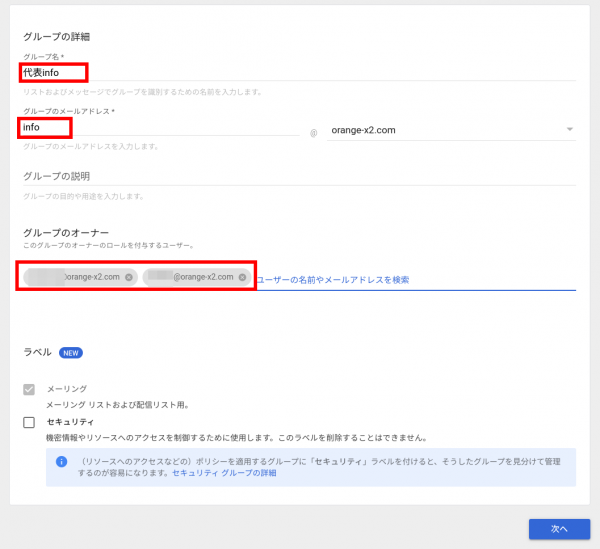Image resolution: width=600 pixels, height=549 pixels.
Task: Remove the second owner chip
Action: 243,277
